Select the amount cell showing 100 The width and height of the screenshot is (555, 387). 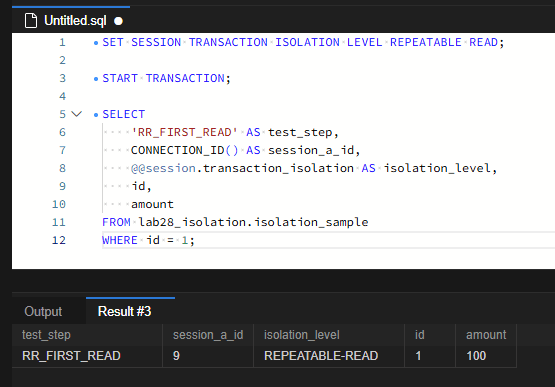click(x=486, y=356)
